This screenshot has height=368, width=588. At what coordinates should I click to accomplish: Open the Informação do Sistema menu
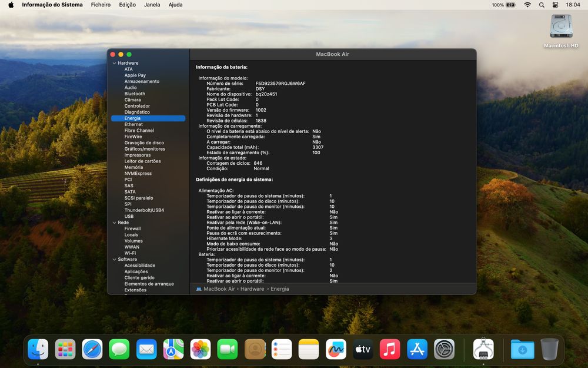[52, 5]
